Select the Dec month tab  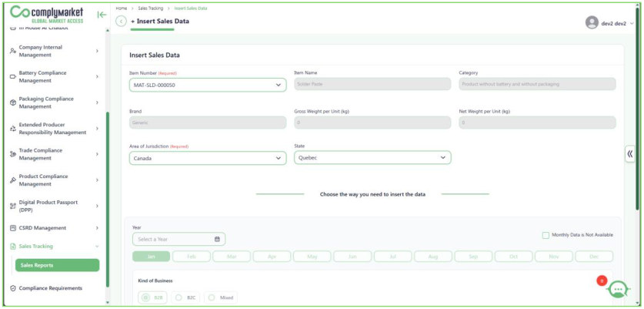(x=594, y=257)
